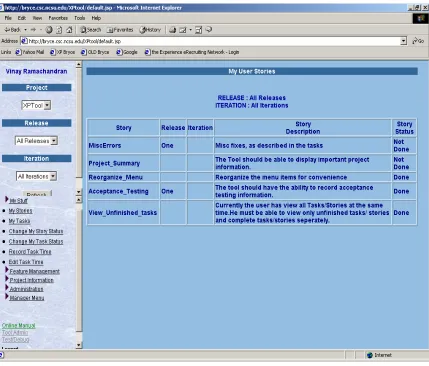Viewport: 429px width, 366px height.
Task: Open the Print icon dropdown arrow
Action: pyautogui.click(x=191, y=30)
